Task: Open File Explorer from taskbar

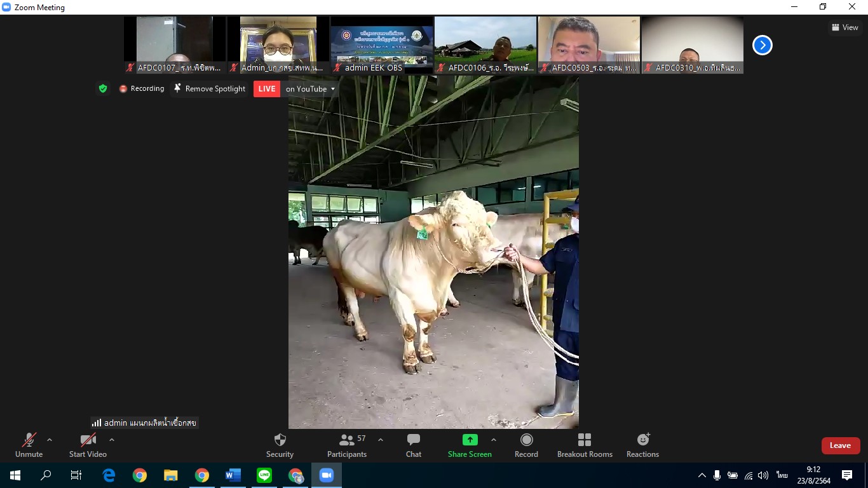Action: pos(171,475)
